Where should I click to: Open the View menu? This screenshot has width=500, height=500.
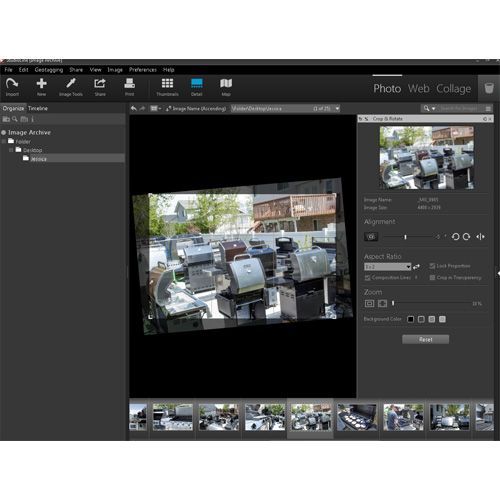coord(95,70)
